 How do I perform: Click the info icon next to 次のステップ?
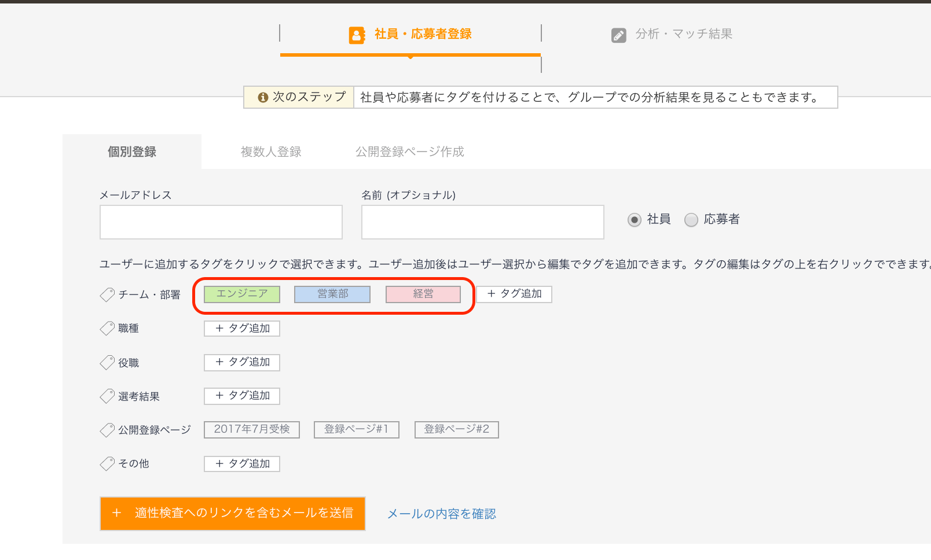pos(263,97)
